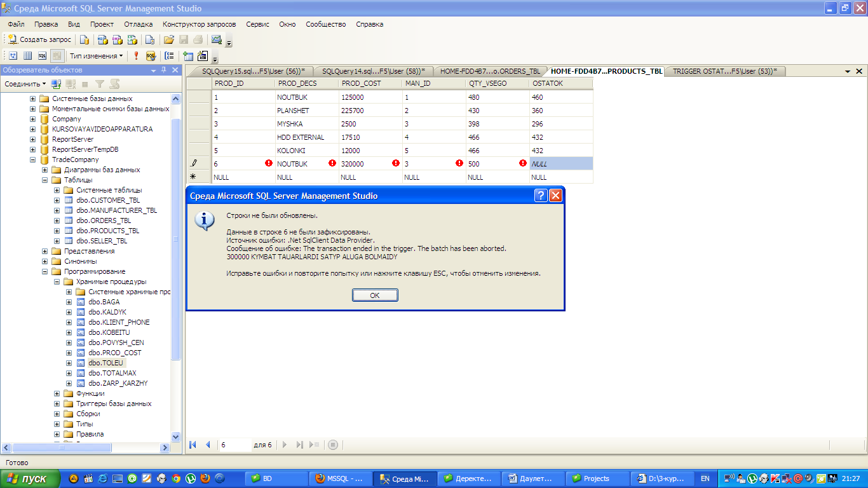The image size is (868, 488).
Task: Click the open file folder icon
Action: point(169,39)
